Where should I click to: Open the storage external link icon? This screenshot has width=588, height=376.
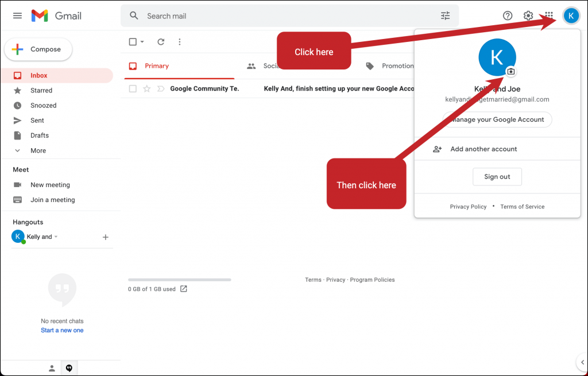184,289
